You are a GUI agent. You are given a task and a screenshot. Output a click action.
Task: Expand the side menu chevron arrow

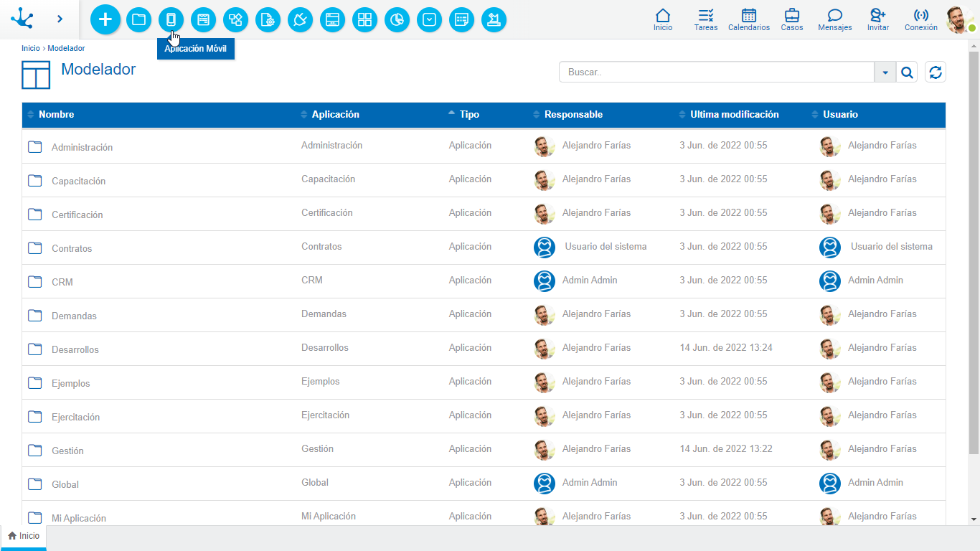coord(60,19)
